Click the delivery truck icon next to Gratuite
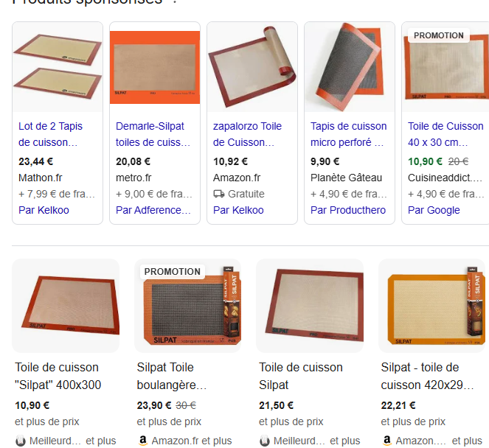Screen dimensions: 489x448 click(218, 194)
